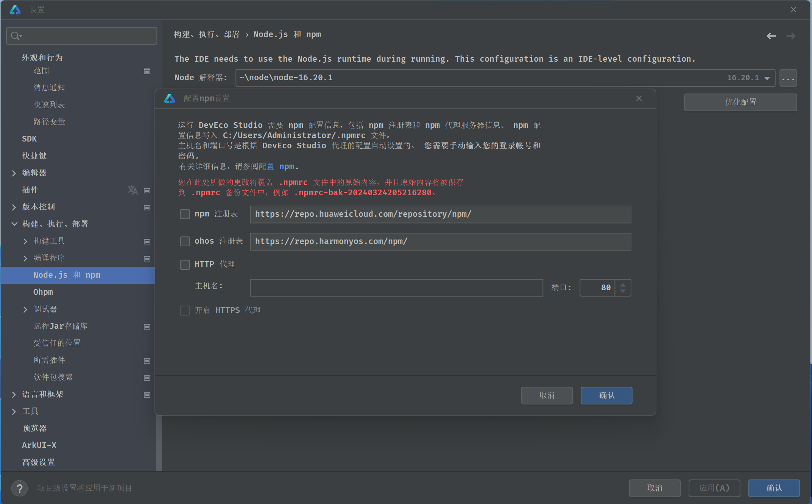Close the 设置 window
812x504 pixels.
[793, 9]
